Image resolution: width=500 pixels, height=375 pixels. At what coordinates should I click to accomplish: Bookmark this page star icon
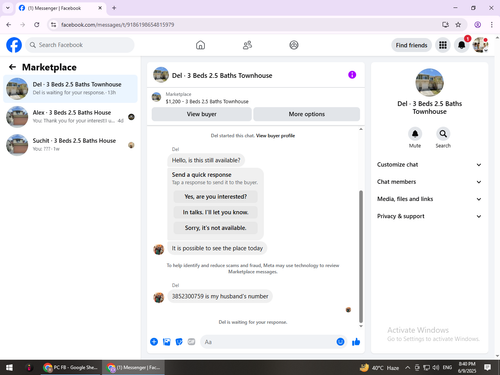[458, 25]
